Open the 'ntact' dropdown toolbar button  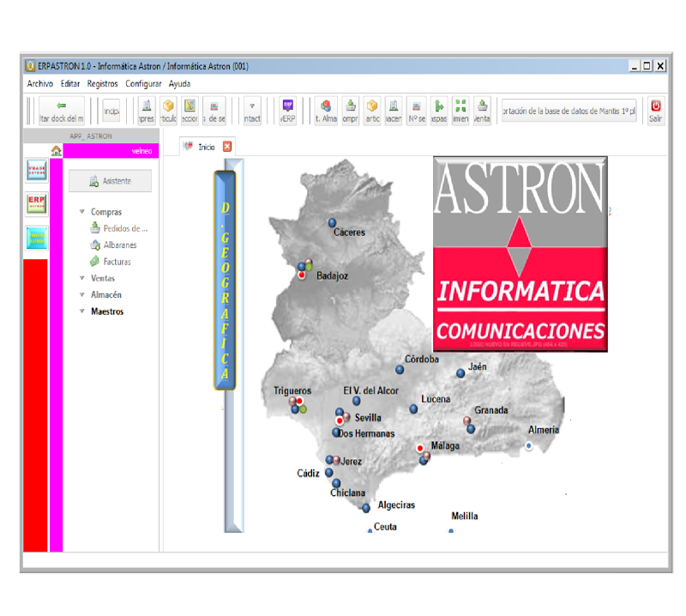(x=252, y=111)
